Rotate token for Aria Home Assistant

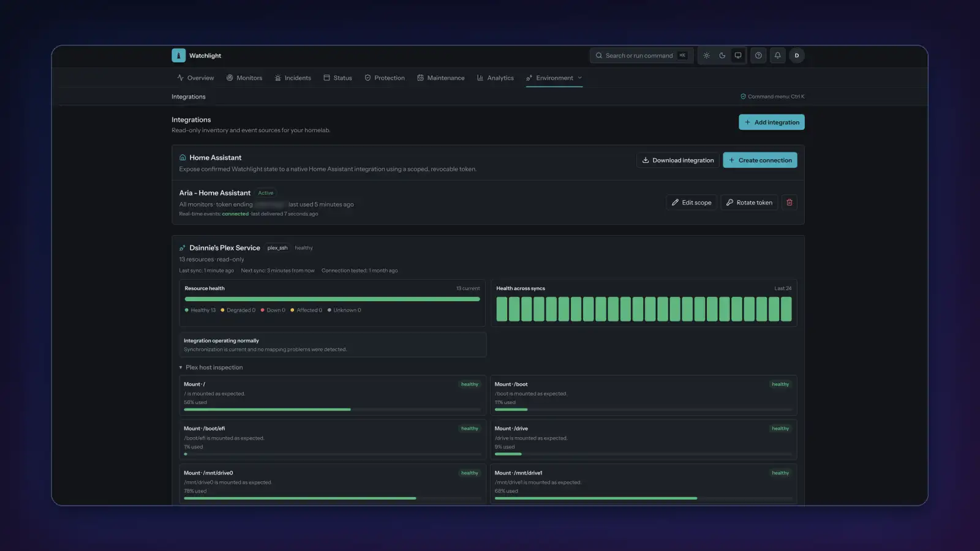(749, 203)
